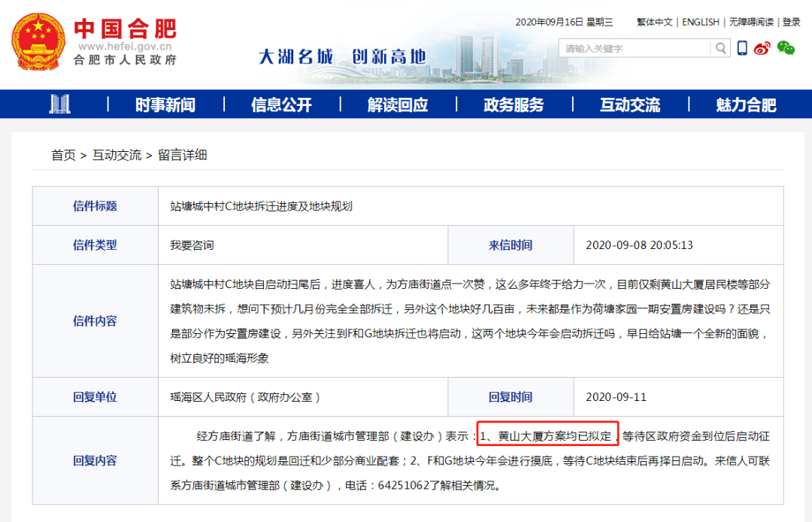Click 互动交流 in the breadcrumb

(x=117, y=155)
